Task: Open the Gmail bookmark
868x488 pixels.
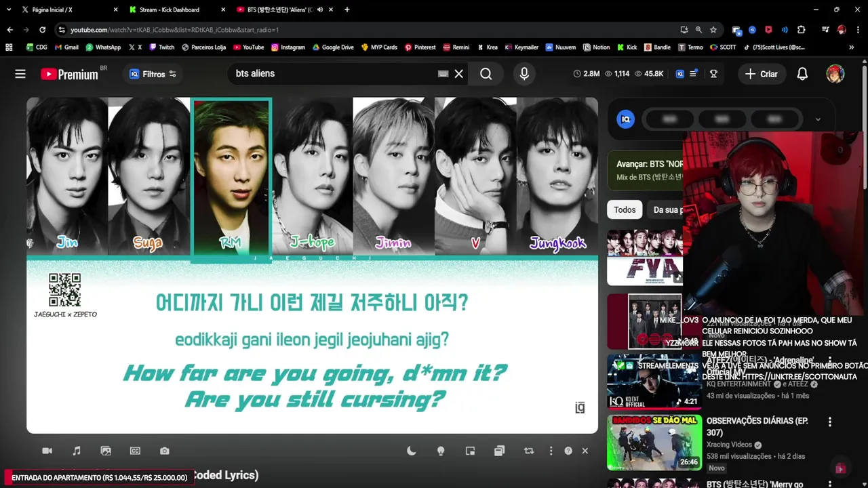Action: tap(66, 47)
